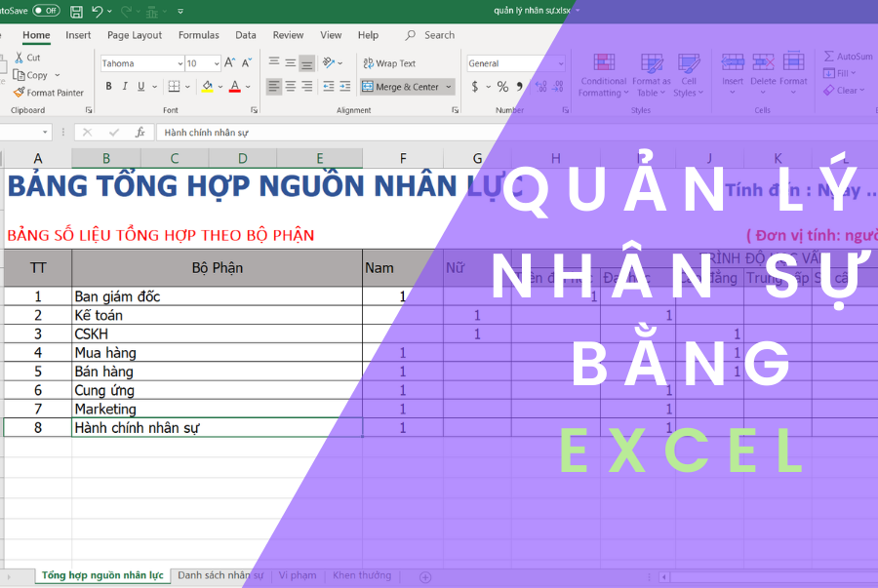The width and height of the screenshot is (878, 588).
Task: Toggle the AutoSave switch off/on
Action: [x=46, y=11]
